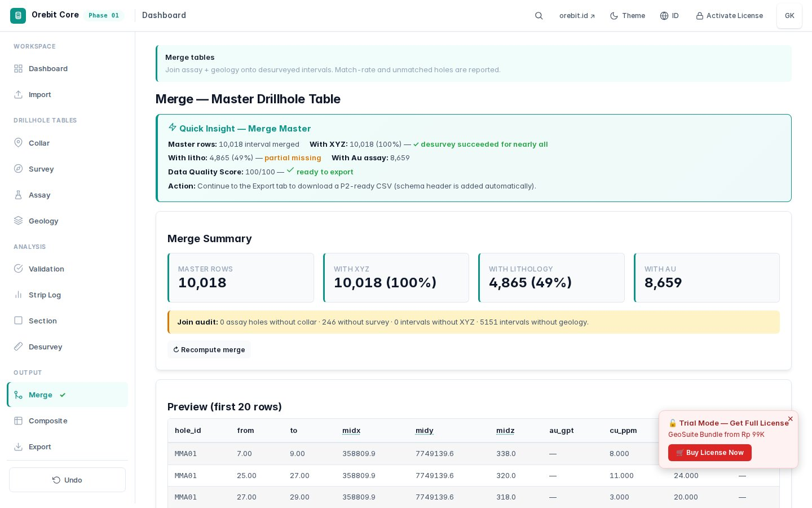
Task: Click the With Au summary card
Action: point(707,278)
